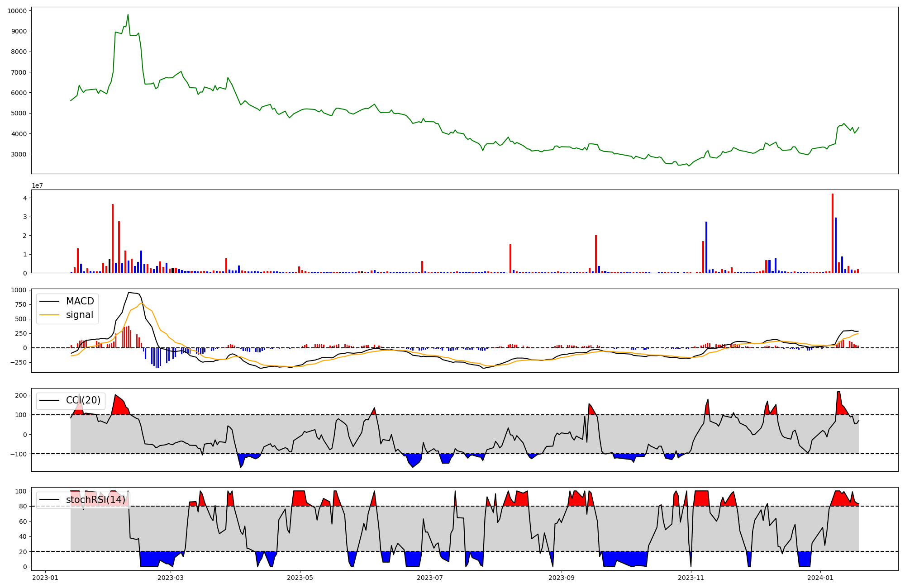Viewport: 905px width, 588px height.
Task: Click the 200 CCI axis label
Action: (20, 395)
